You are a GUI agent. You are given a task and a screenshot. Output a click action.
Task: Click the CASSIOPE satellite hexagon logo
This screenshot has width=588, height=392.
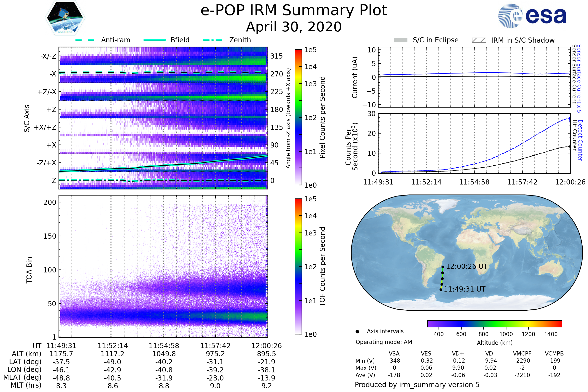click(65, 18)
